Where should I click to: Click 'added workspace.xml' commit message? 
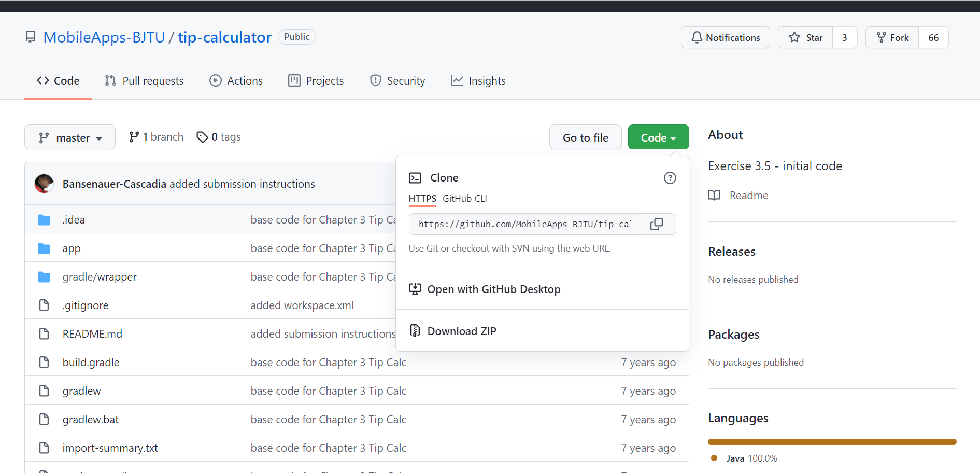[x=302, y=305]
